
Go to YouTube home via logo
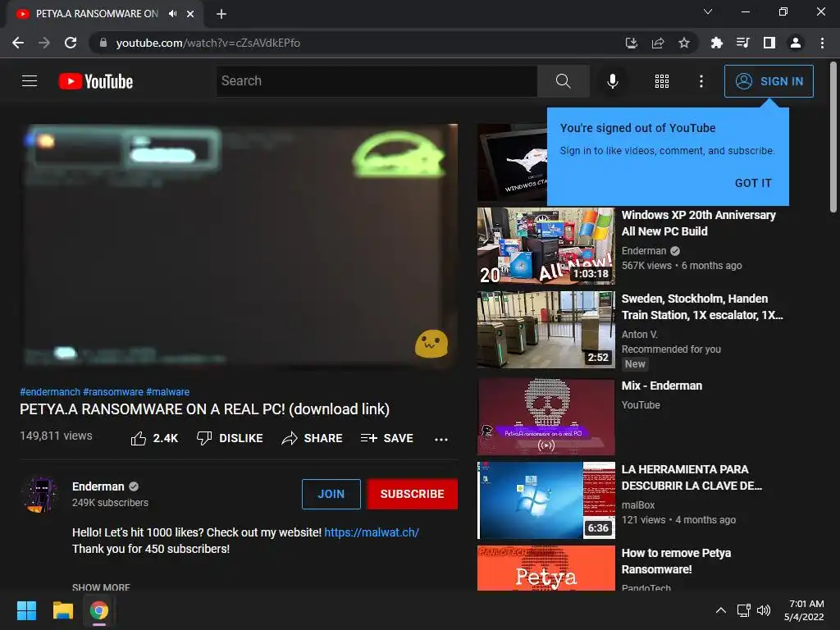[x=96, y=81]
